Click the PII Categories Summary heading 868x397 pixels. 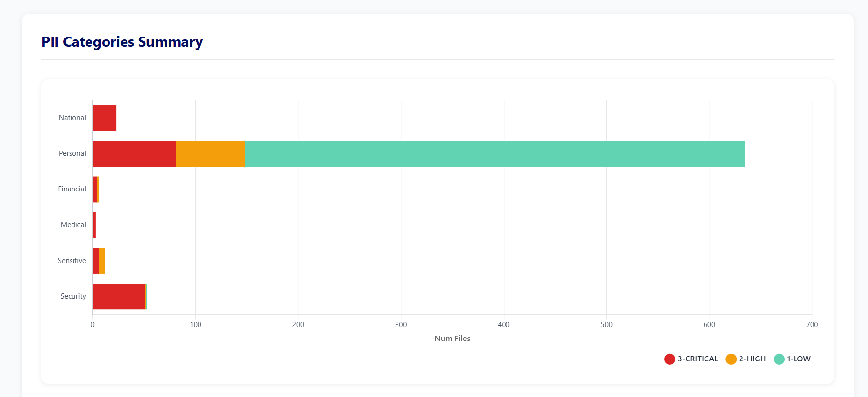(x=122, y=42)
